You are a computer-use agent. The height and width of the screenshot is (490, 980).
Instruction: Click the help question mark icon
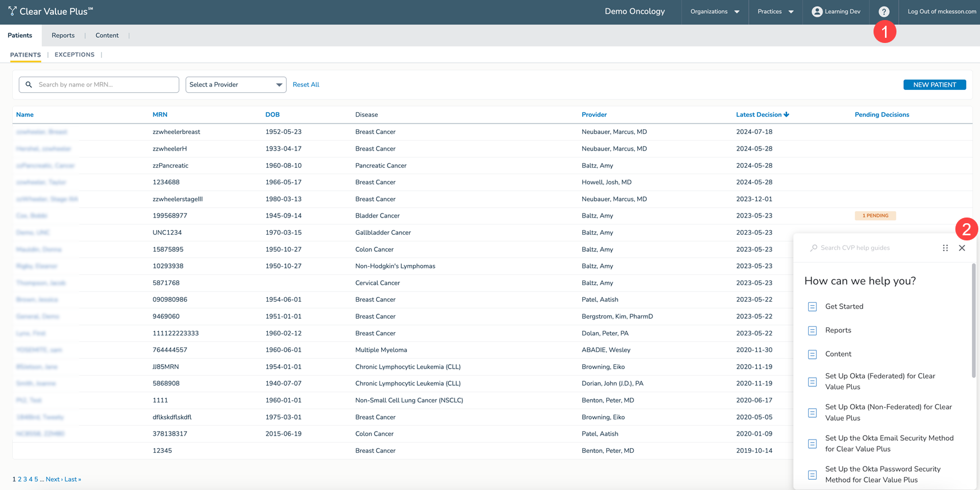[x=884, y=11]
